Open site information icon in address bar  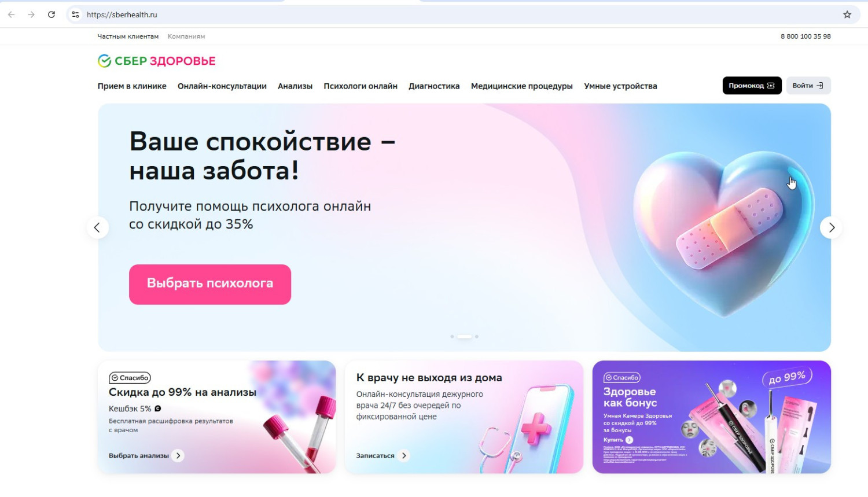coord(75,14)
